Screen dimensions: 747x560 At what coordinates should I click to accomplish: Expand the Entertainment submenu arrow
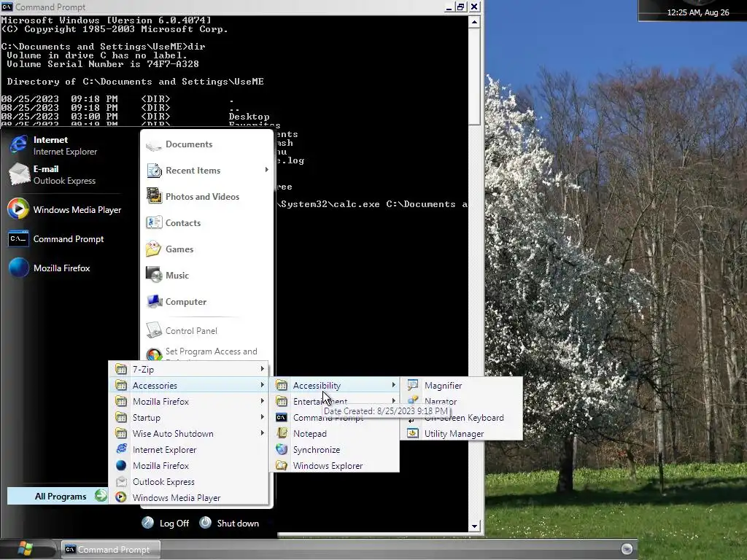[x=393, y=401]
